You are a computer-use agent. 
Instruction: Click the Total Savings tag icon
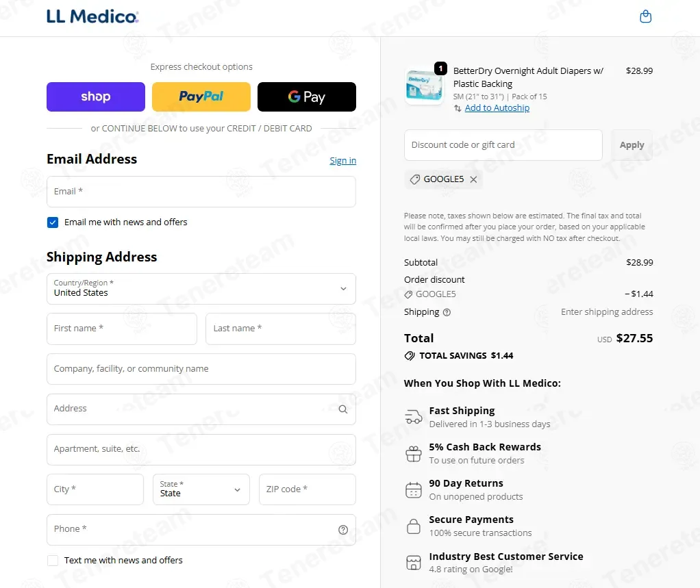(410, 355)
